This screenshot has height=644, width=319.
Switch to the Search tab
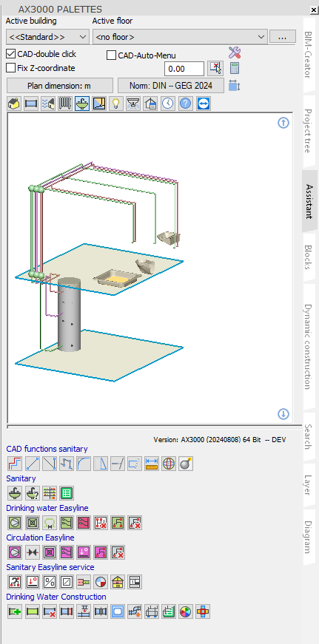[x=307, y=437]
